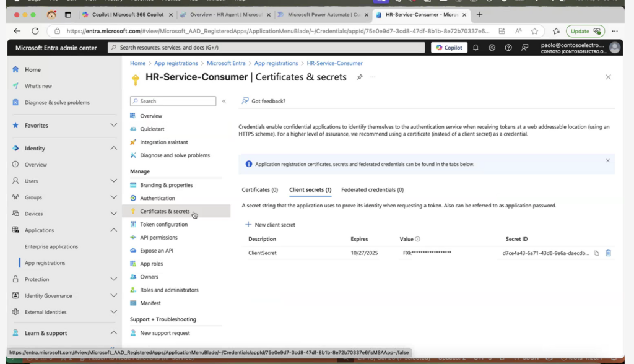Click New client secret

click(270, 225)
